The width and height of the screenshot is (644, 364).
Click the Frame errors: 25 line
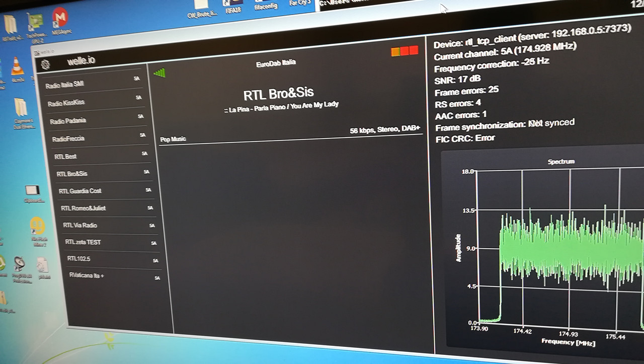466,91
